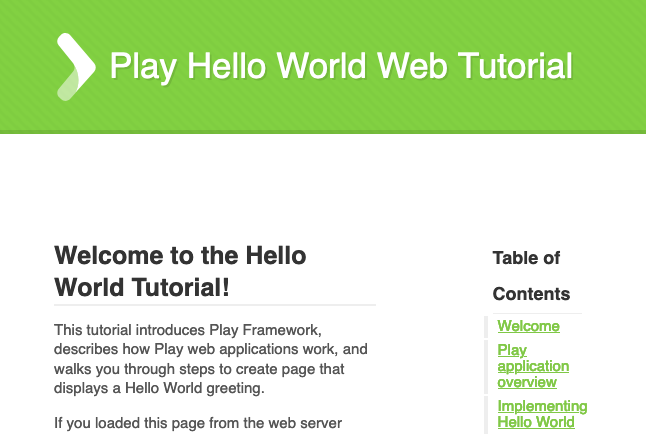
Task: Click the Play Hello World Web Tutorial title
Action: click(340, 67)
